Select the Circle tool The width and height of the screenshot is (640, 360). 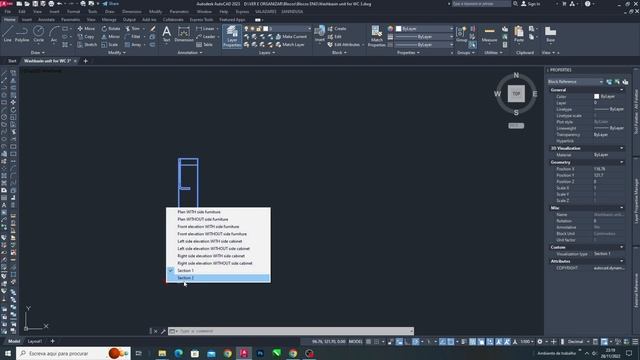point(38,33)
